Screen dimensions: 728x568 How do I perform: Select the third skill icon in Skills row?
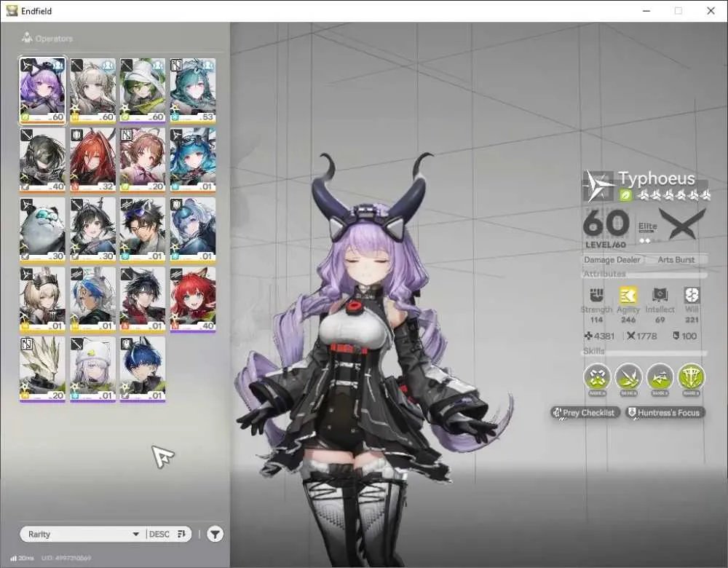tap(660, 376)
